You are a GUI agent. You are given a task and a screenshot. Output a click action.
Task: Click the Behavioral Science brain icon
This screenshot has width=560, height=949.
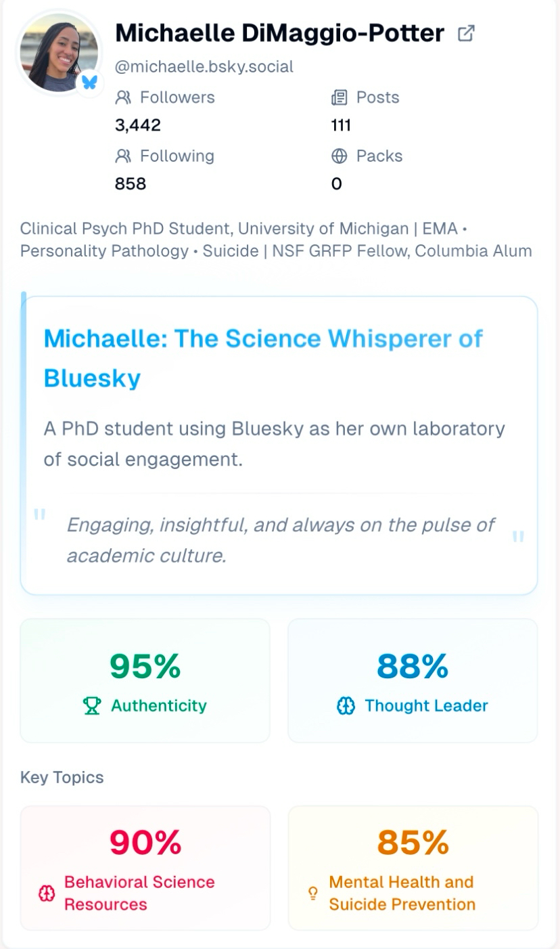click(x=47, y=893)
